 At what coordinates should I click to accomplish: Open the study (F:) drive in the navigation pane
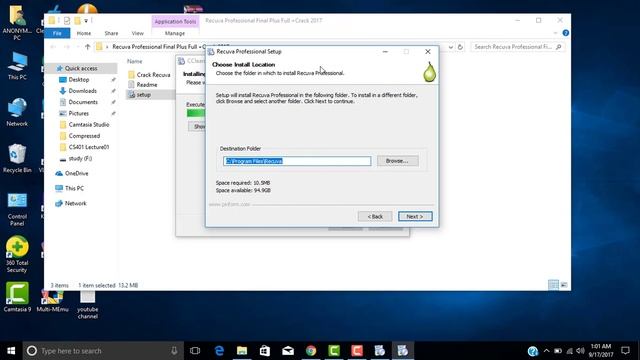click(80, 158)
